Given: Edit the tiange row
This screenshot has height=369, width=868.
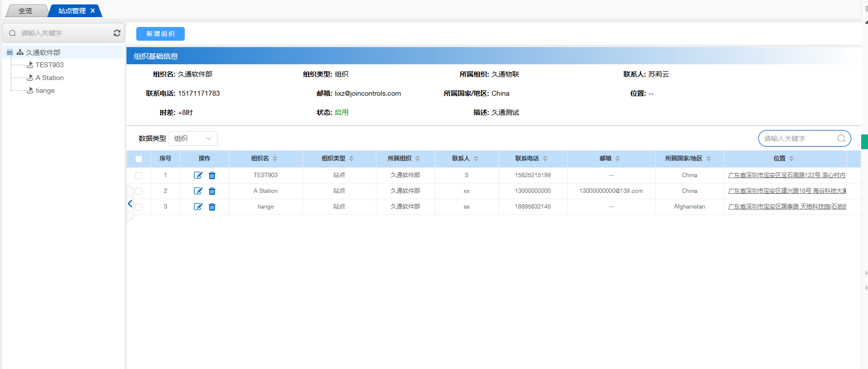Looking at the screenshot, I should [198, 207].
